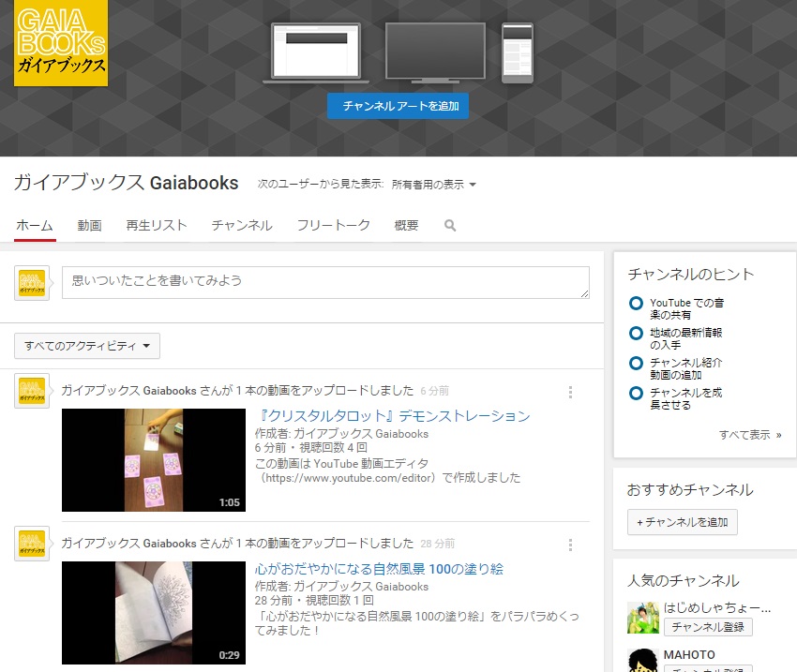Open 心がおだやかになる自然風景 100の塗り絵 title link
The image size is (797, 672).
[x=379, y=569]
